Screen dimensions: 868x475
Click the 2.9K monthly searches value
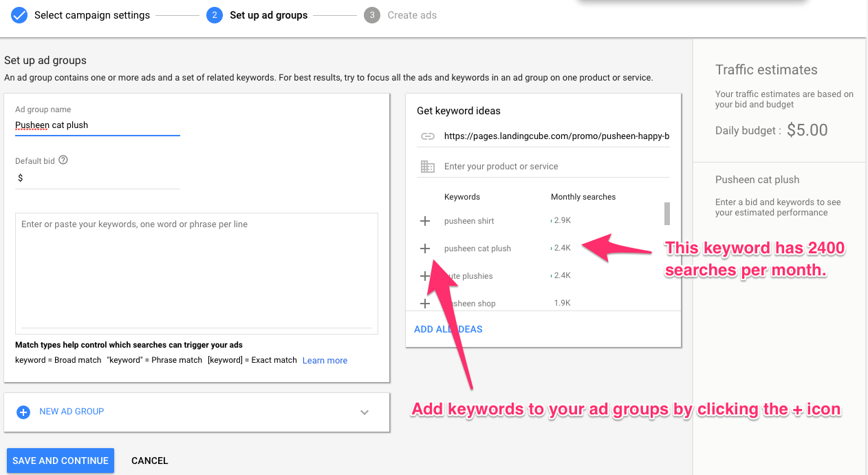pos(562,220)
